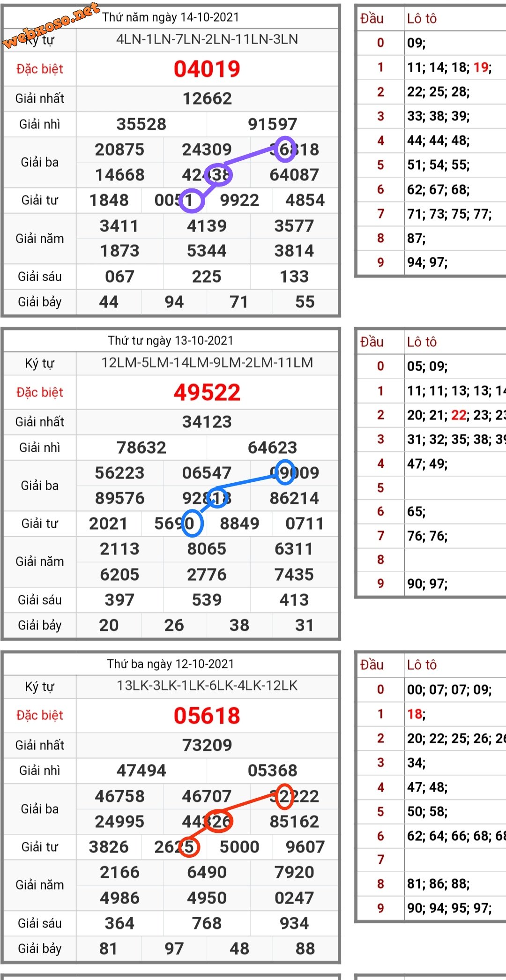Click the heading "Thứ năm ngày 14-10-2021"
This screenshot has height=980, width=506.
point(171,17)
